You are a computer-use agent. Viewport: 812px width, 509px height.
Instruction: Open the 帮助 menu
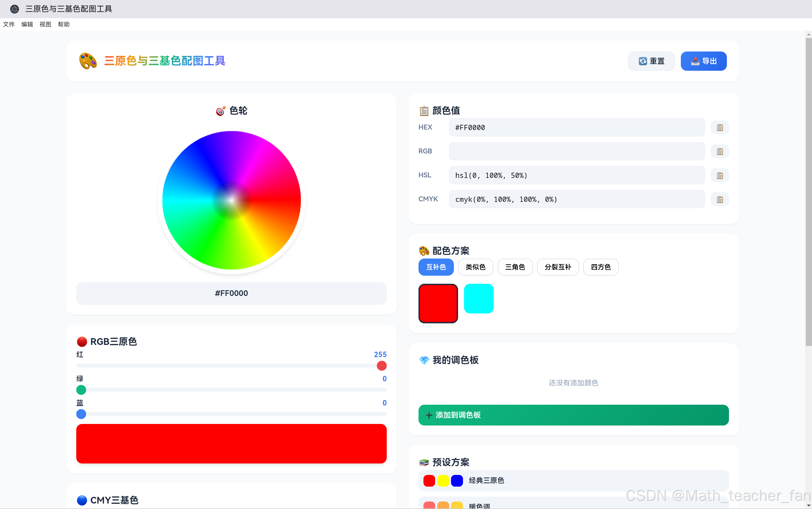pyautogui.click(x=64, y=24)
